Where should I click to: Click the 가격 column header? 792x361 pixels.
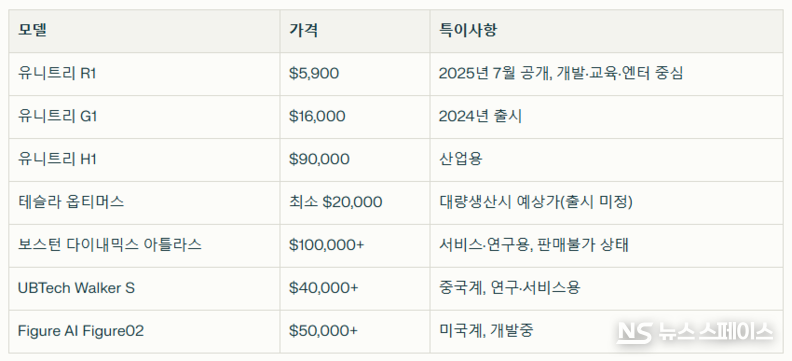pyautogui.click(x=355, y=31)
